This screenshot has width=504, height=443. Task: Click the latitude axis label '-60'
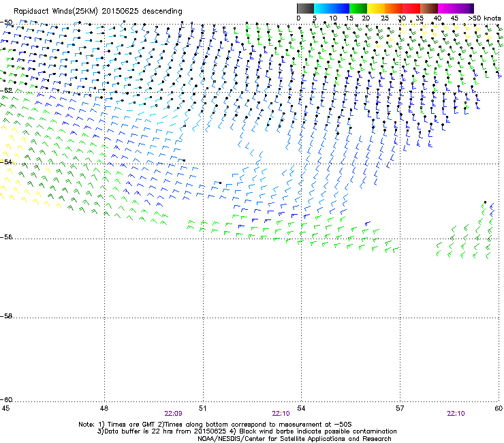pyautogui.click(x=6, y=399)
